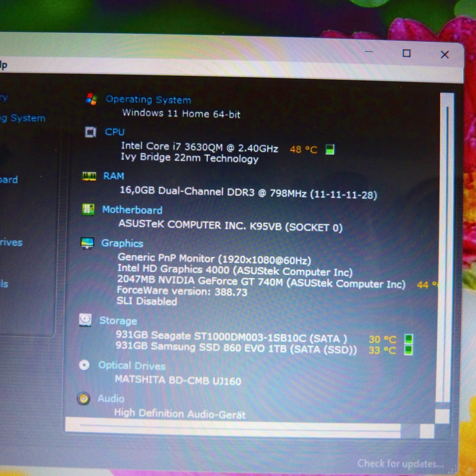Click 'MATSHITA BD-CMB UJ160' optical drive text
This screenshot has width=476, height=476.
tap(178, 380)
